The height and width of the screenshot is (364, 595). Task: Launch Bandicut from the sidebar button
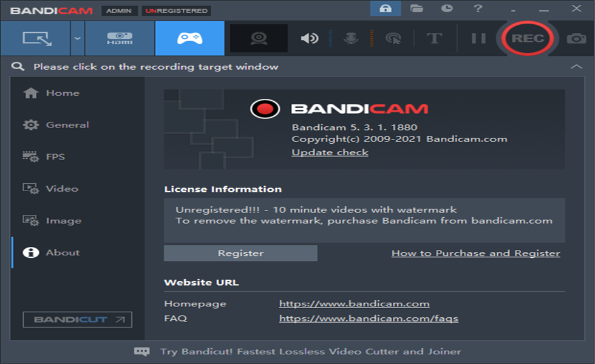point(78,320)
